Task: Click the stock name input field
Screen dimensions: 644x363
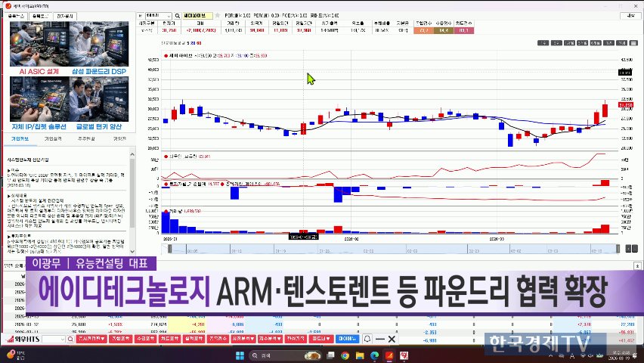Action: (200, 15)
